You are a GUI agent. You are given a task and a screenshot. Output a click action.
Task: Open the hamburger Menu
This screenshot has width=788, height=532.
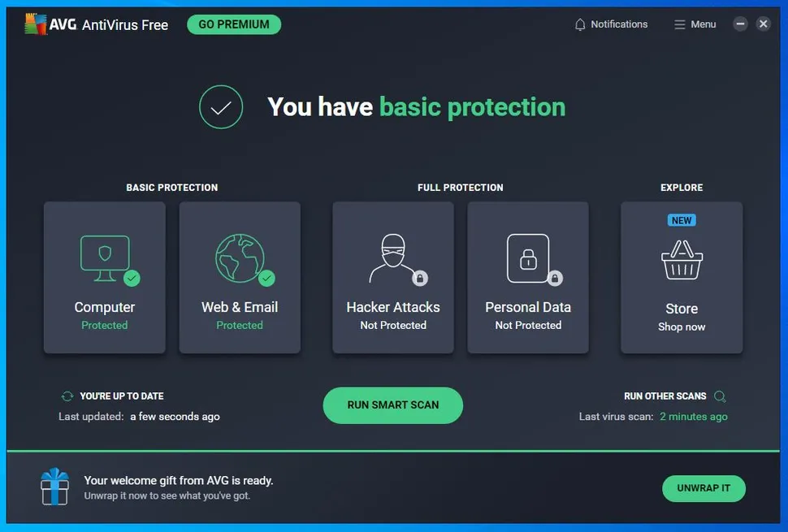695,24
